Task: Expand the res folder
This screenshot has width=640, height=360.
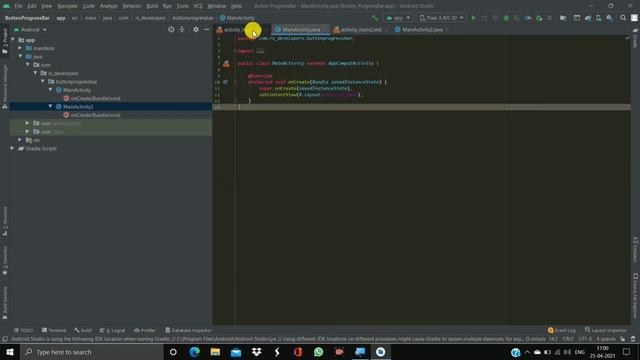Action: coord(20,140)
